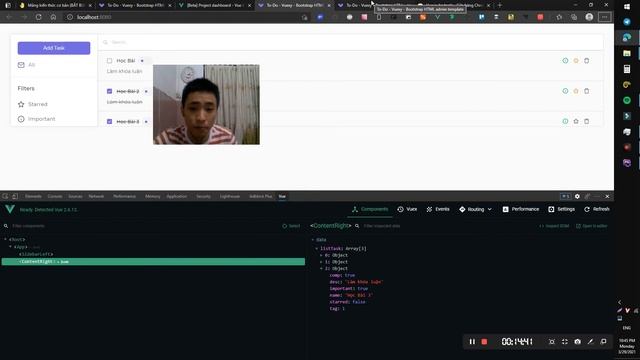Screen dimensions: 640x360
Task: Delete Học Bài 3 via trash icon
Action: (x=587, y=121)
